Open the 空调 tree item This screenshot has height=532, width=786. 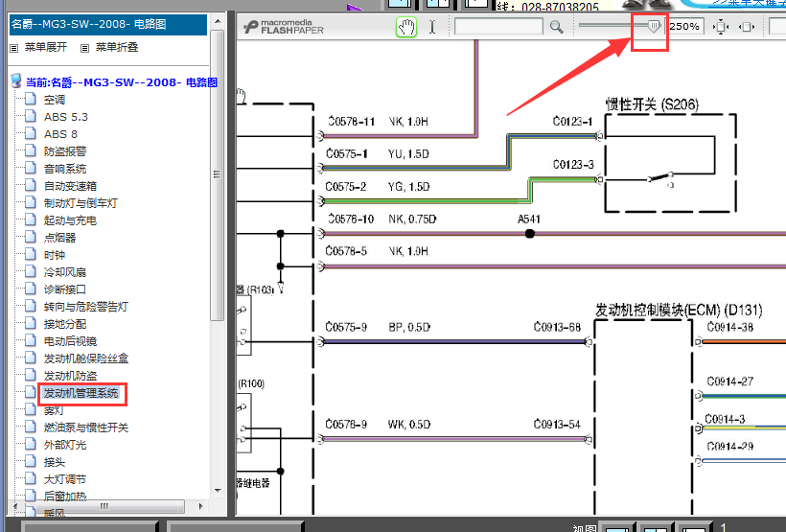54,100
